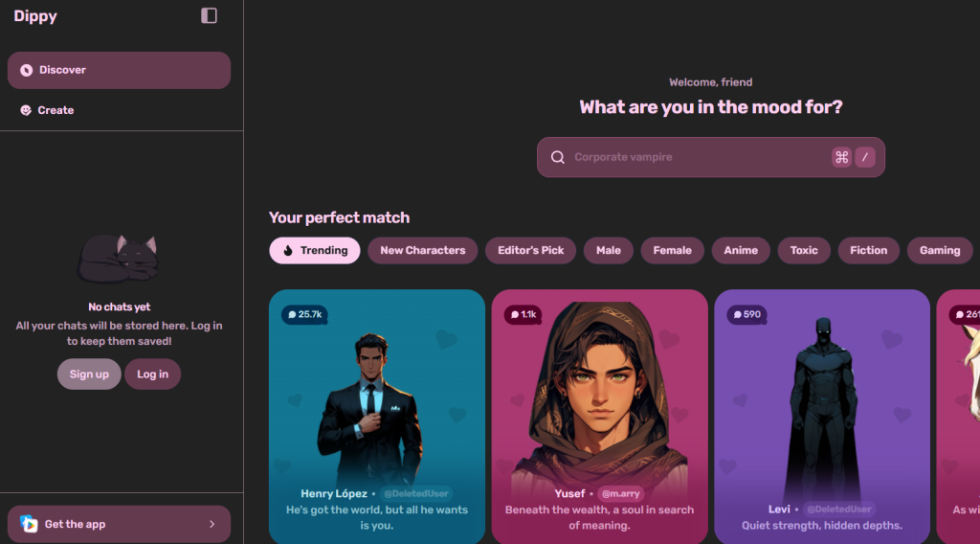980x544 pixels.
Task: Open the Discover section
Action: pos(119,70)
